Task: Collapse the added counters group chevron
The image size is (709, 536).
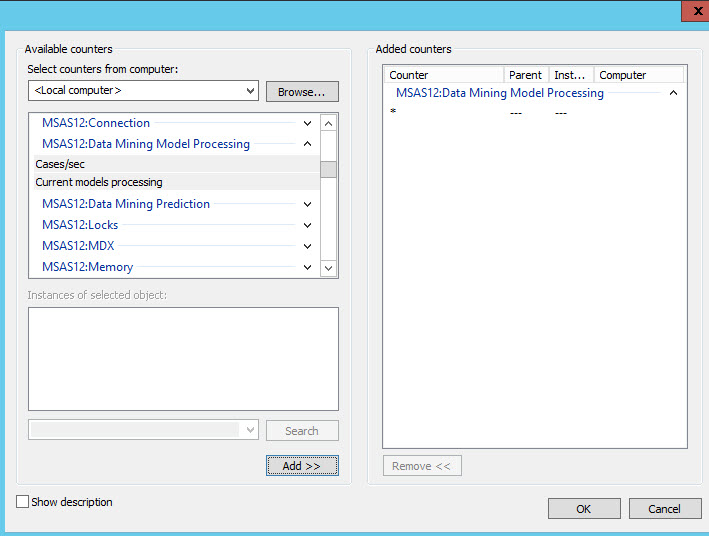Action: tap(673, 93)
